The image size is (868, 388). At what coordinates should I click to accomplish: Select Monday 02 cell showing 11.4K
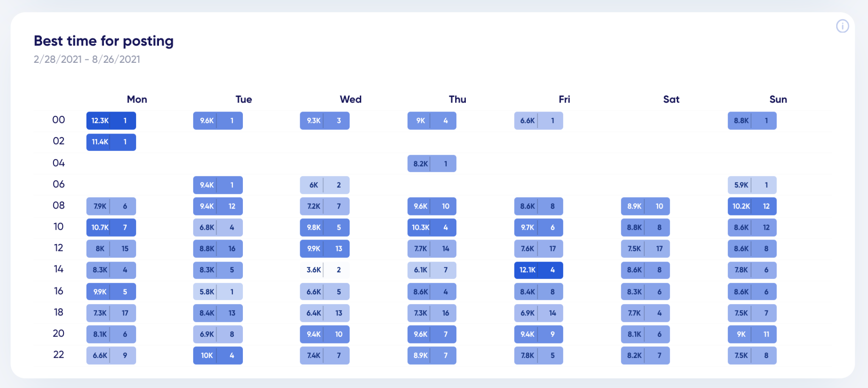pos(111,142)
